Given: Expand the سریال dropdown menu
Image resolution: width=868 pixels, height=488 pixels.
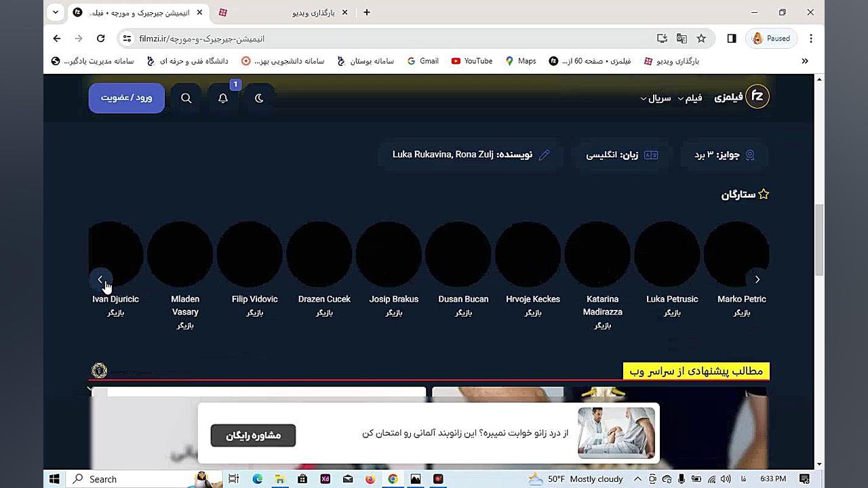Looking at the screenshot, I should [655, 98].
